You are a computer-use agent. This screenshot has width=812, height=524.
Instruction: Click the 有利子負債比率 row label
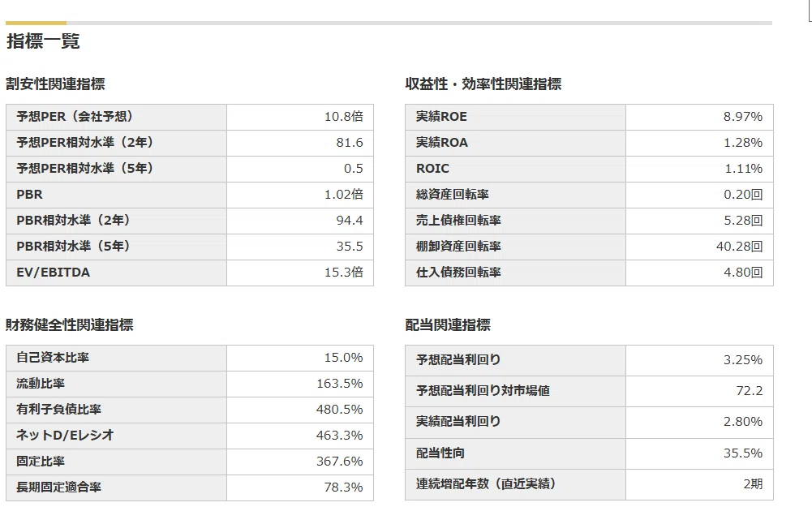point(58,409)
